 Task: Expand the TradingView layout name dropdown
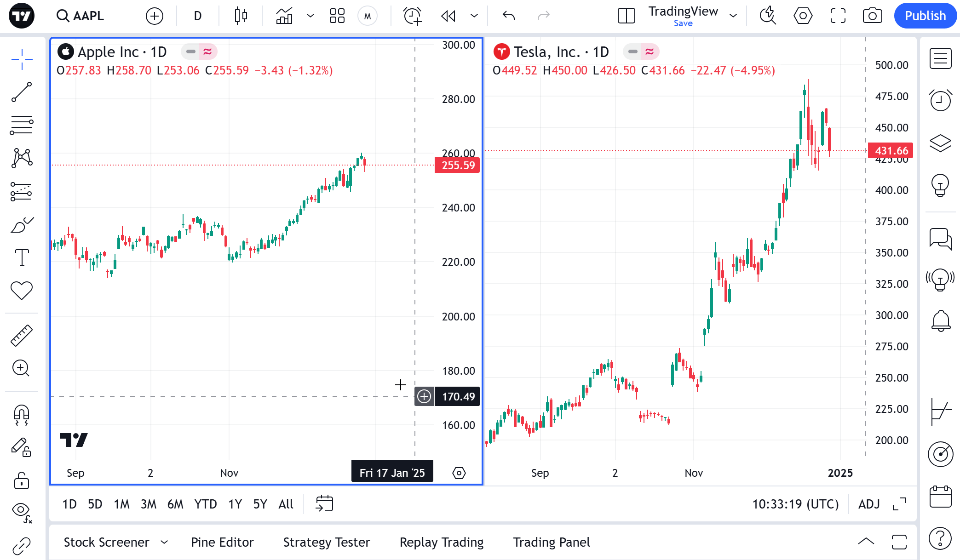[733, 16]
